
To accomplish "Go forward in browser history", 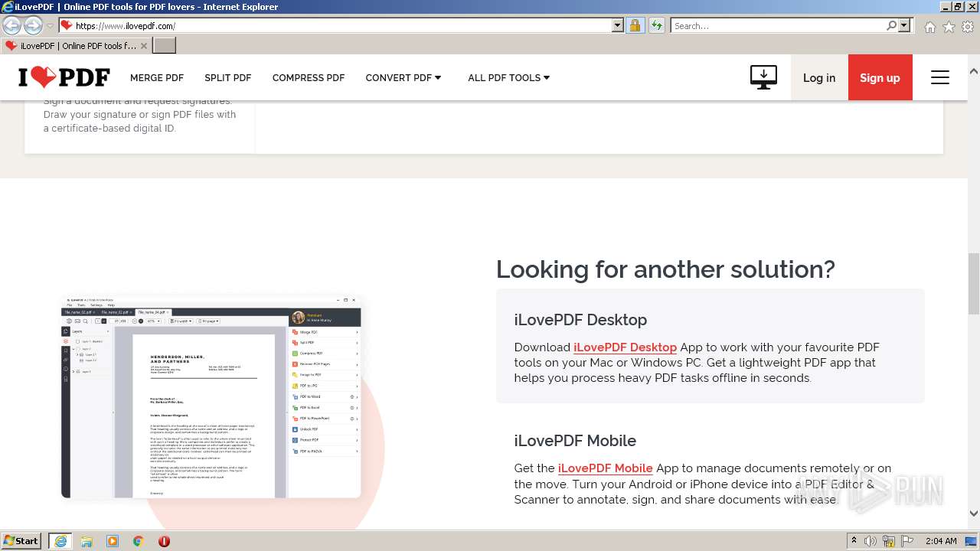I will 33,25.
